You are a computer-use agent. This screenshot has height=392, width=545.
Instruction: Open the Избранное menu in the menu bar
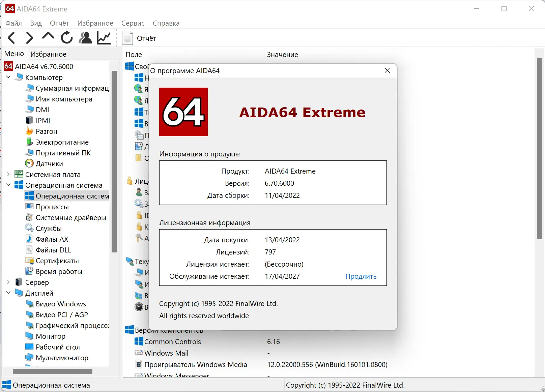pyautogui.click(x=95, y=23)
